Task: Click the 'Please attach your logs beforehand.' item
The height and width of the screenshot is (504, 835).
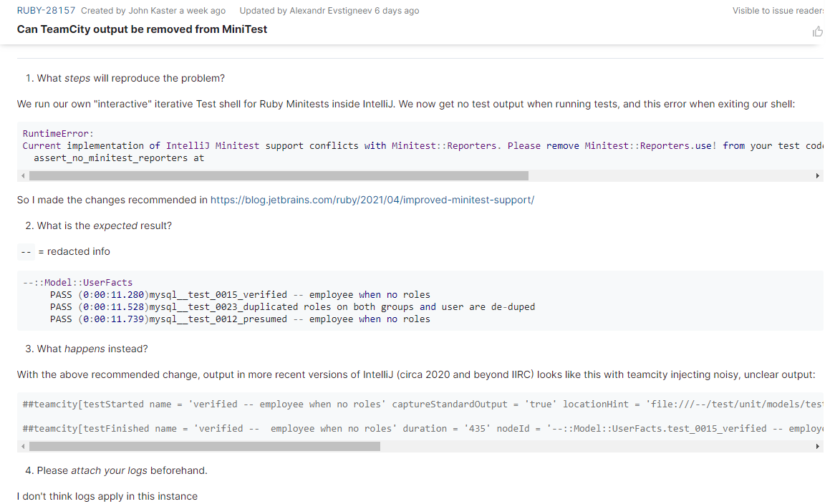Action: [122, 471]
